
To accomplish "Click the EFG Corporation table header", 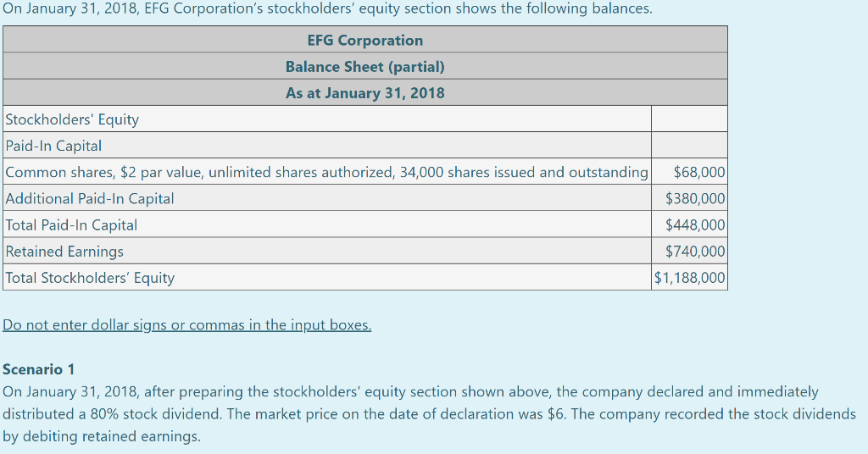I will pos(364,40).
